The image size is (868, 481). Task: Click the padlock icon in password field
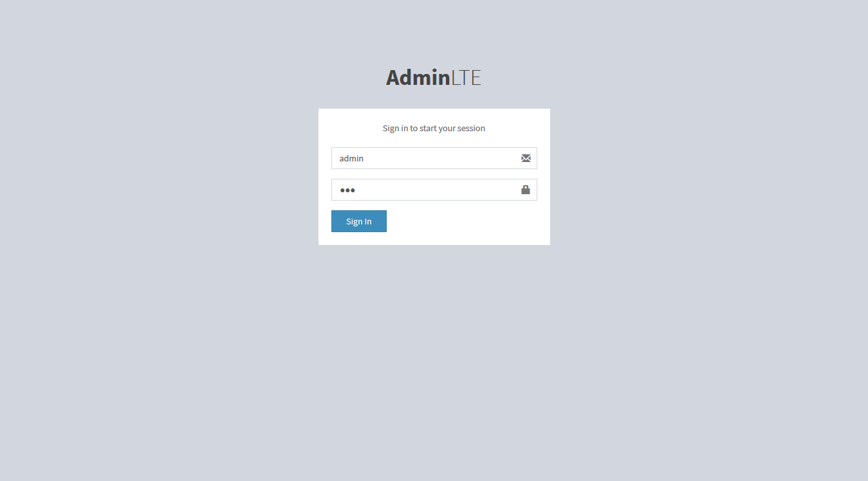[x=526, y=190]
